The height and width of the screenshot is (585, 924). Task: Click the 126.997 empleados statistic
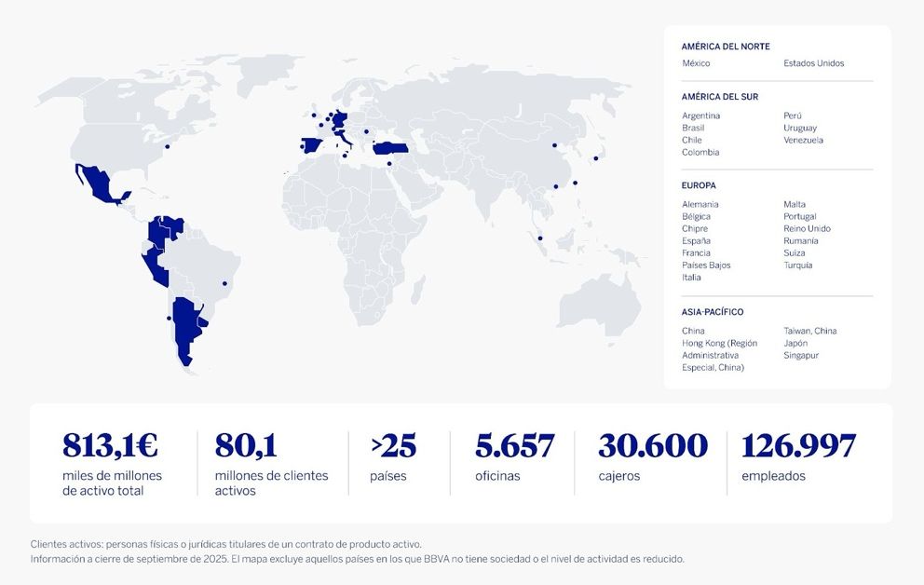[x=798, y=444]
